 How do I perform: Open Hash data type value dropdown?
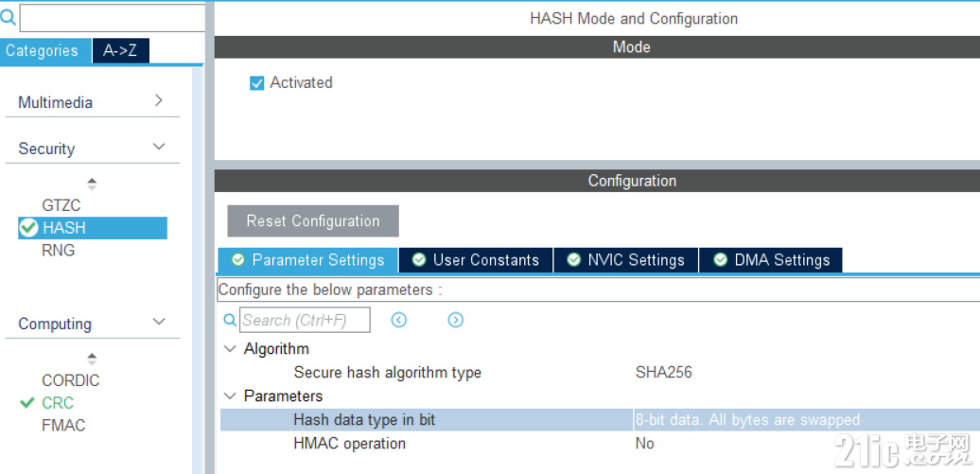tap(806, 419)
